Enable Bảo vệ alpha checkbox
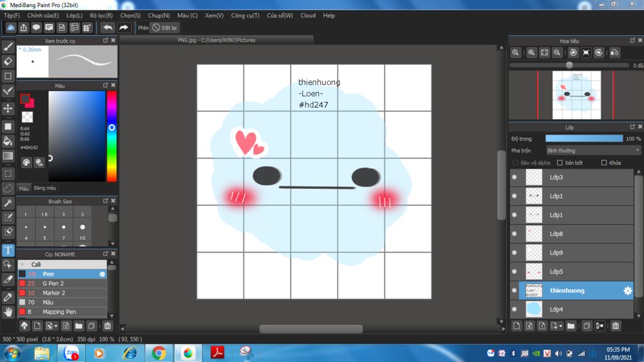 515,163
